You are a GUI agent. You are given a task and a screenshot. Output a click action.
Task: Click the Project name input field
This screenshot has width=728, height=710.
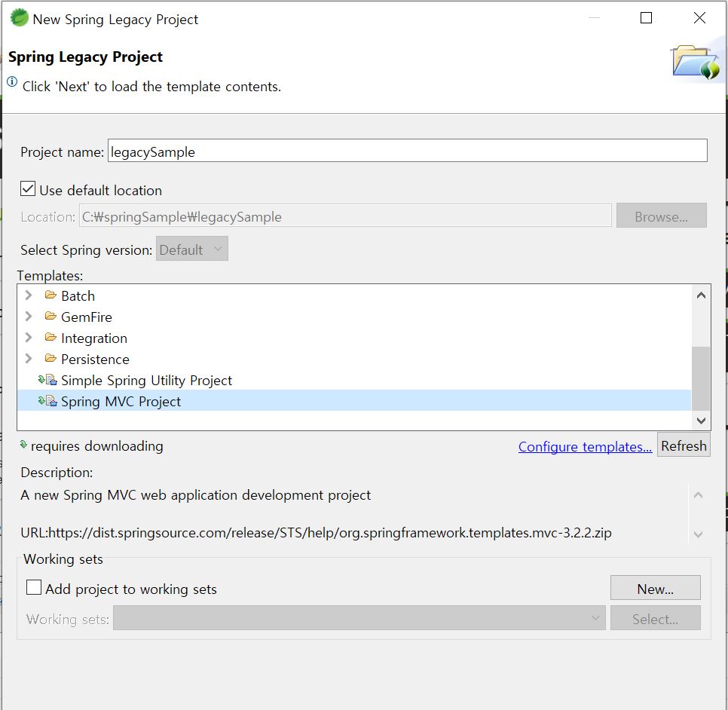407,151
